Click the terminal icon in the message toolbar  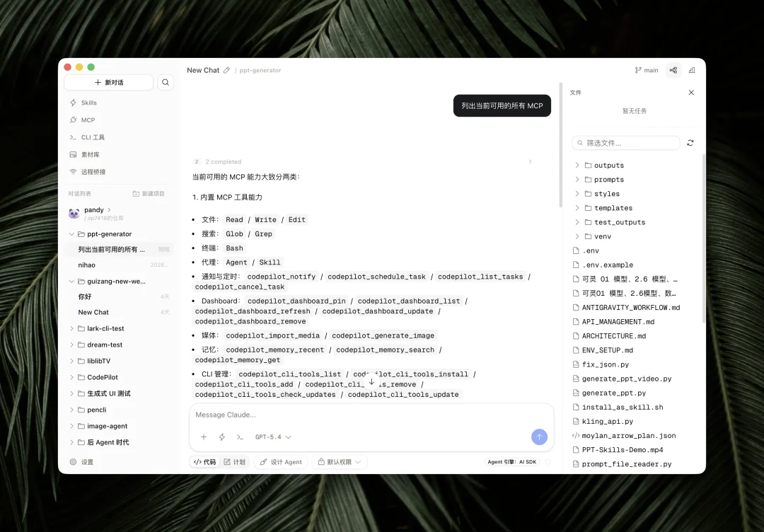pyautogui.click(x=240, y=436)
